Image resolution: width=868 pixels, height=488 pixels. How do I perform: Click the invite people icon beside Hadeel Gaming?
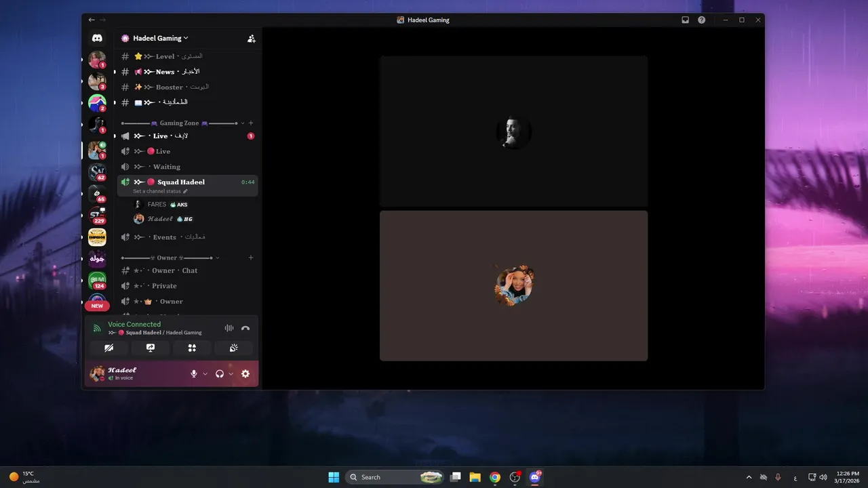252,39
